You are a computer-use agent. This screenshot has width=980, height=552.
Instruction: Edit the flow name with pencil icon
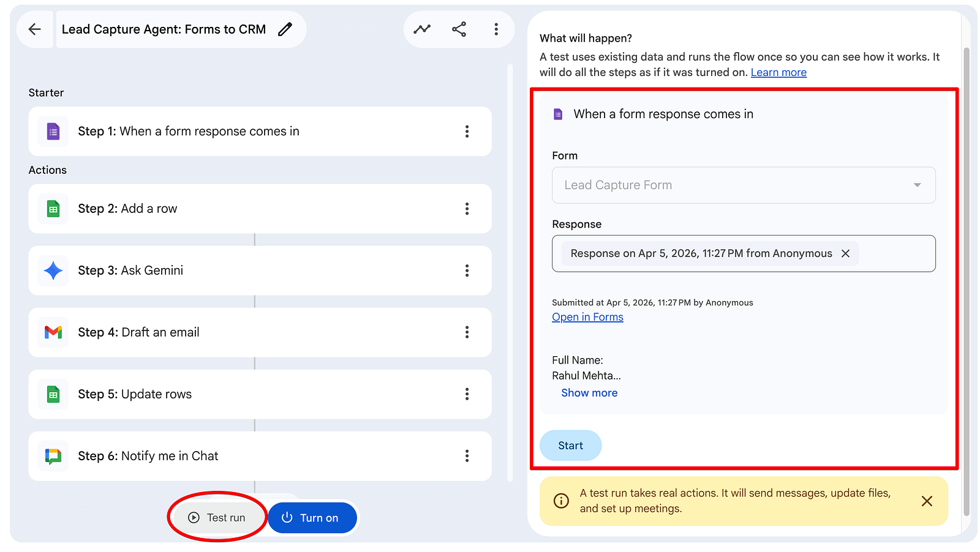pyautogui.click(x=285, y=29)
